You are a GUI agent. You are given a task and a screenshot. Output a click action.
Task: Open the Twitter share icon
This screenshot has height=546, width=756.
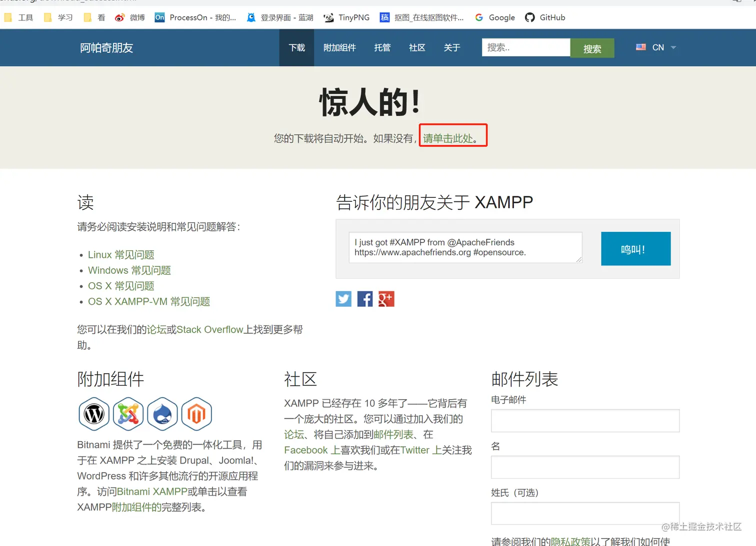(343, 299)
